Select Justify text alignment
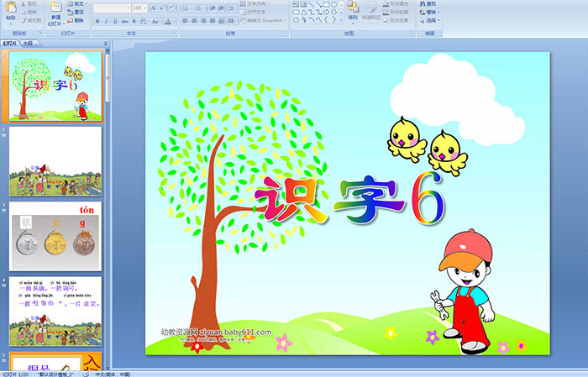The height and width of the screenshot is (377, 588). (x=213, y=21)
